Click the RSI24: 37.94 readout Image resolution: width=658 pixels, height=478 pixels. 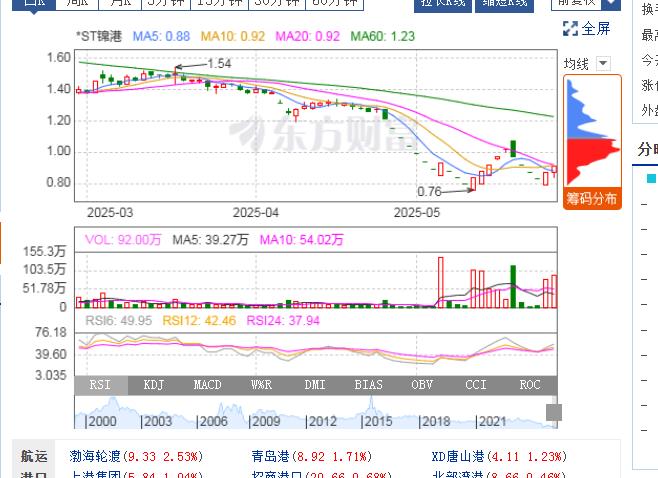[x=283, y=321]
